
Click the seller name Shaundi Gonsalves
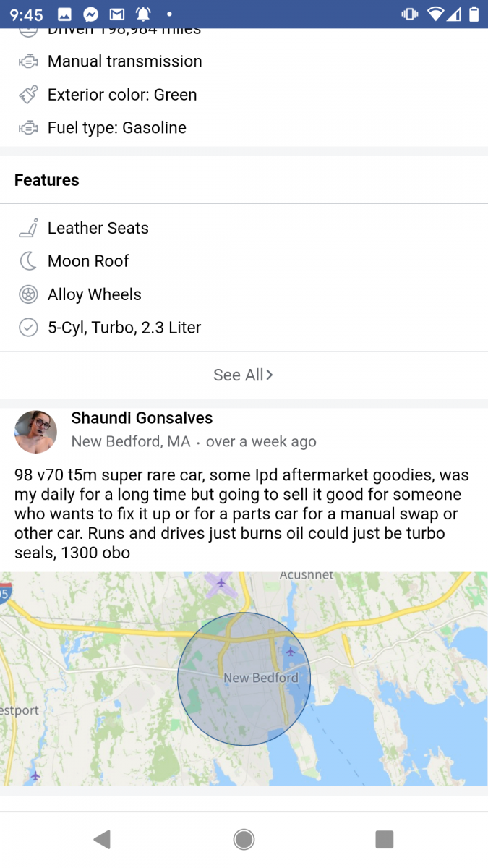[x=142, y=418]
